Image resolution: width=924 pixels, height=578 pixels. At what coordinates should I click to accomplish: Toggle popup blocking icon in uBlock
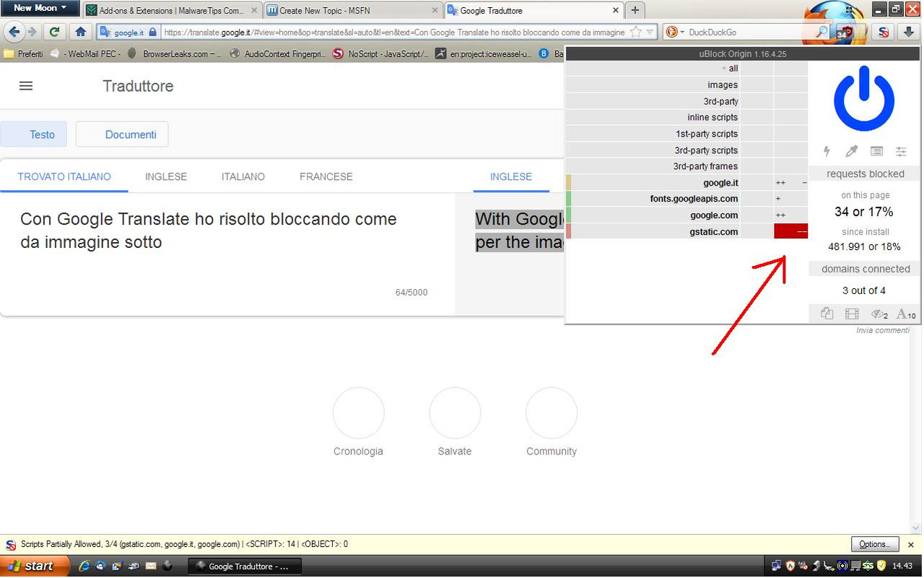click(x=827, y=314)
